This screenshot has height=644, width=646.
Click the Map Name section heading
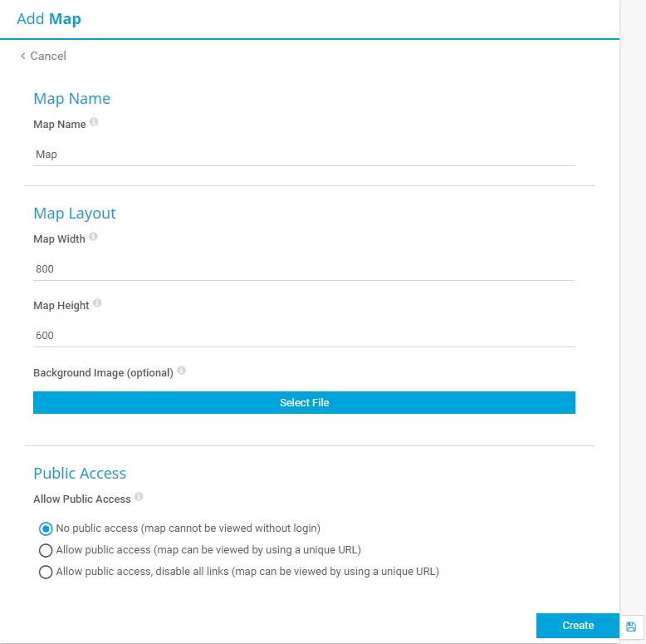71,99
